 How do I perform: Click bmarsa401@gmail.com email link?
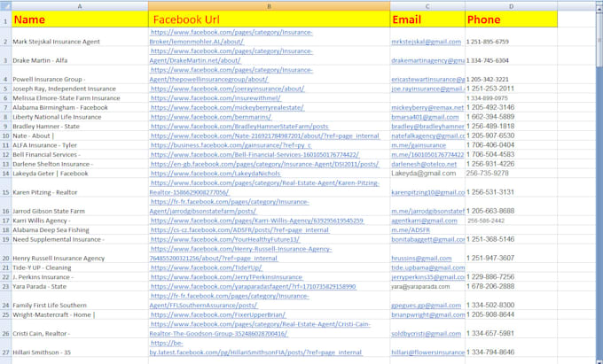tap(425, 117)
